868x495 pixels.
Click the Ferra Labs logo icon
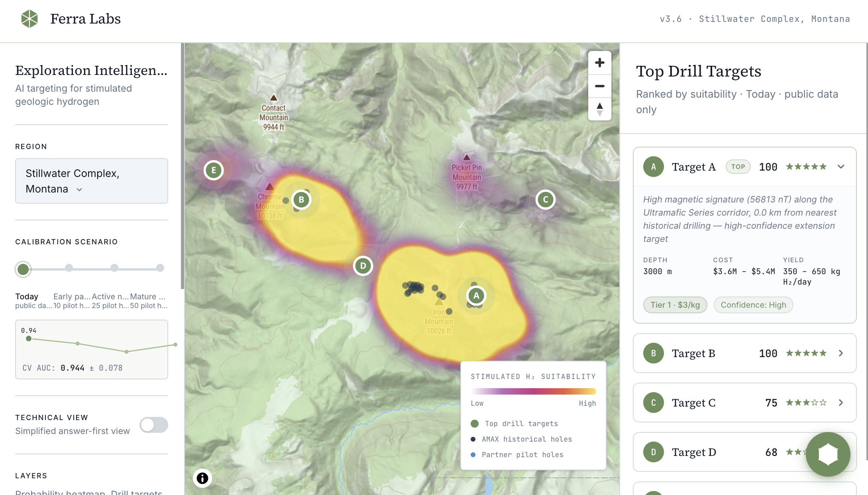click(29, 19)
